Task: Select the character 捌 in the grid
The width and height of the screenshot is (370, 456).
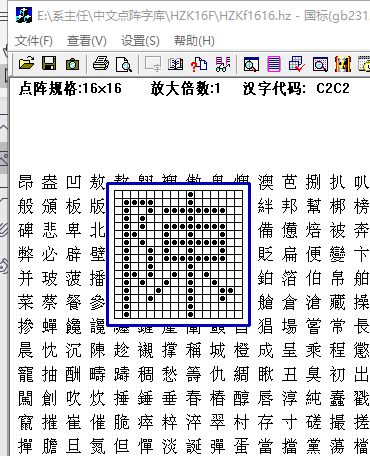Action: pos(314,182)
